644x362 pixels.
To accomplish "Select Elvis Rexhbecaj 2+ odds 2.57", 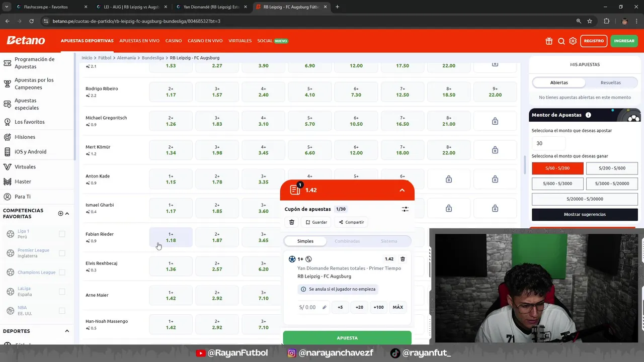I will pos(217,266).
